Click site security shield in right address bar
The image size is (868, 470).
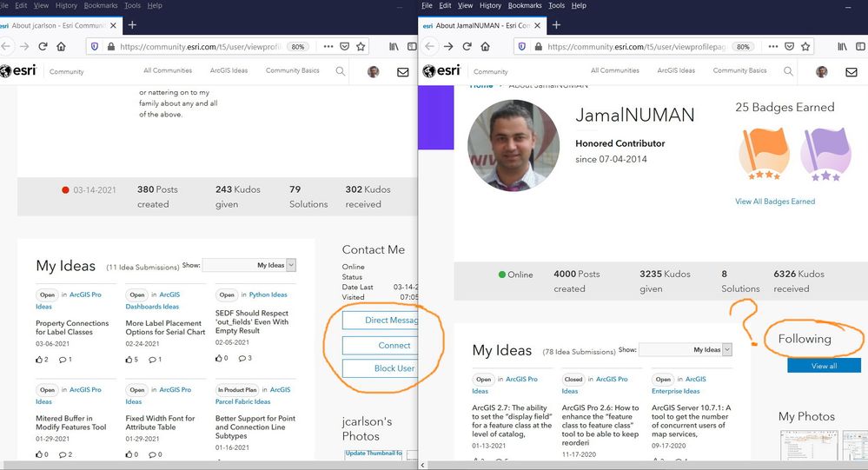coord(521,47)
